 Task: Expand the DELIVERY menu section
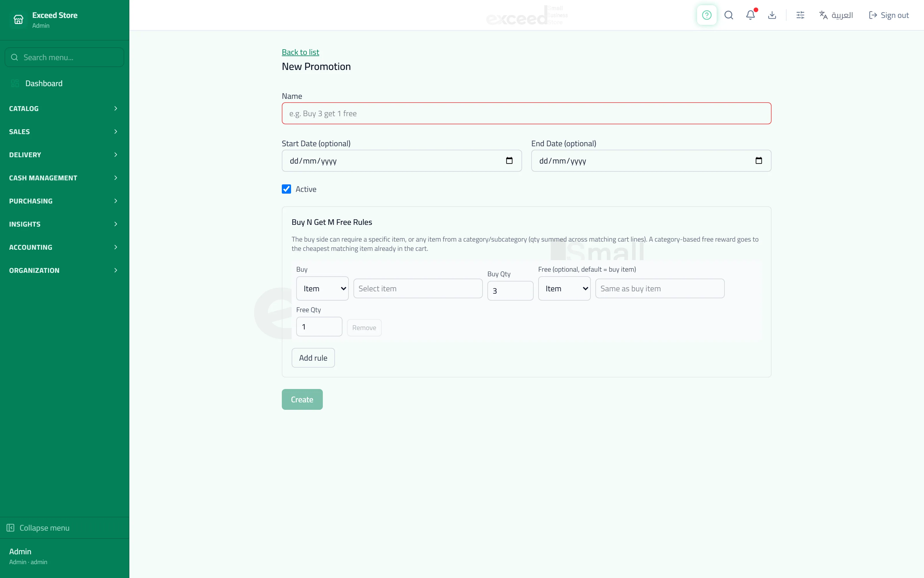(x=64, y=155)
